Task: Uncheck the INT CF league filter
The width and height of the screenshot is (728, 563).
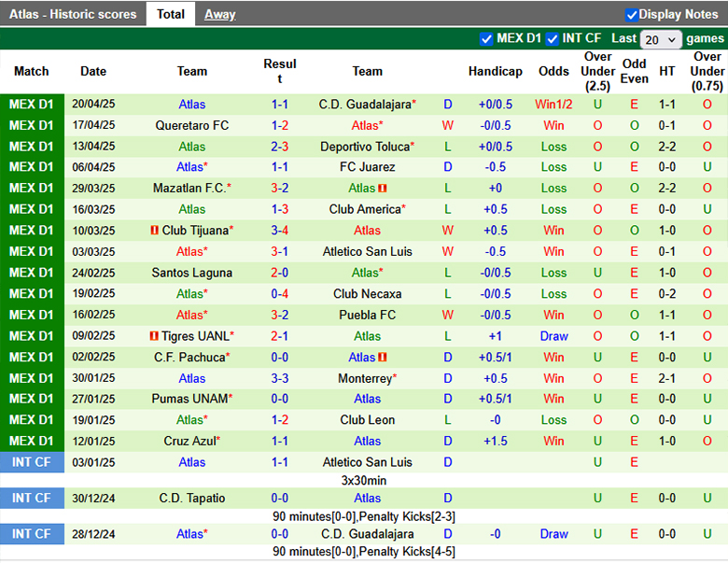Action: [552, 39]
